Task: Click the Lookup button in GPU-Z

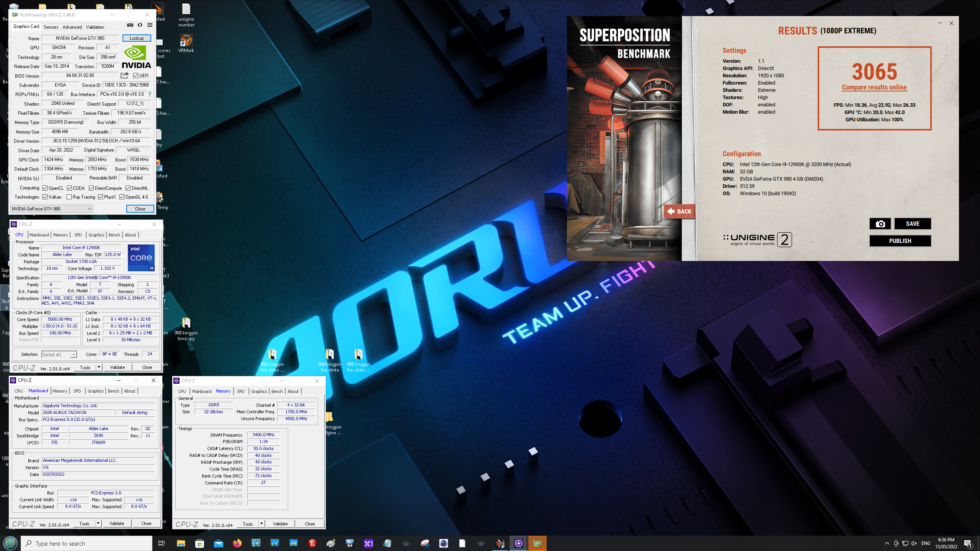Action: tap(137, 38)
